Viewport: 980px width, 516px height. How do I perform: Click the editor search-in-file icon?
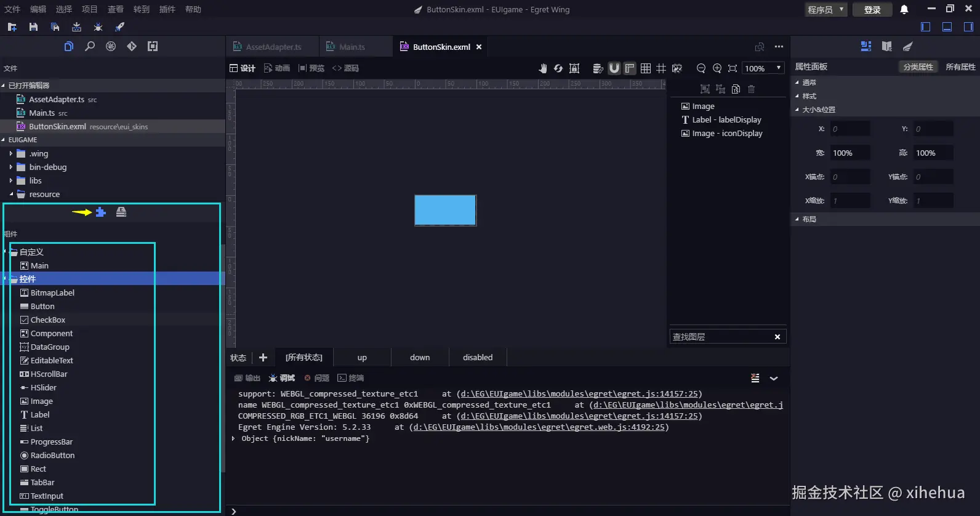[760, 47]
